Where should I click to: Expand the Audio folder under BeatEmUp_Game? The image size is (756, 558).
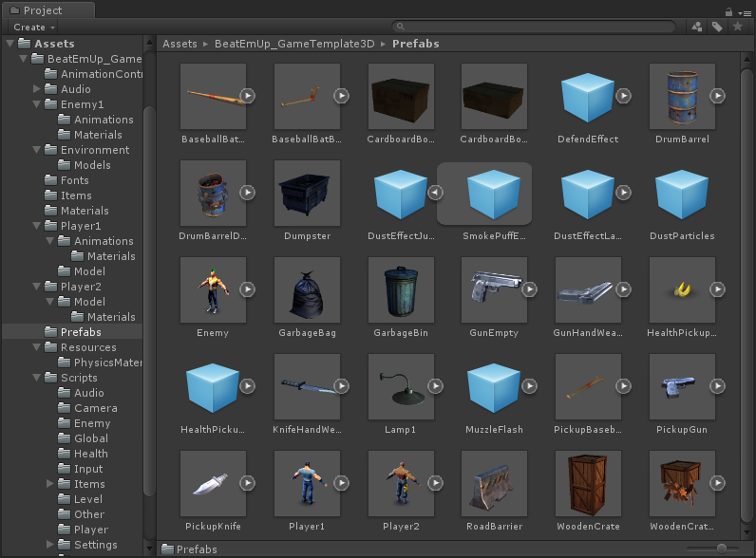click(37, 89)
